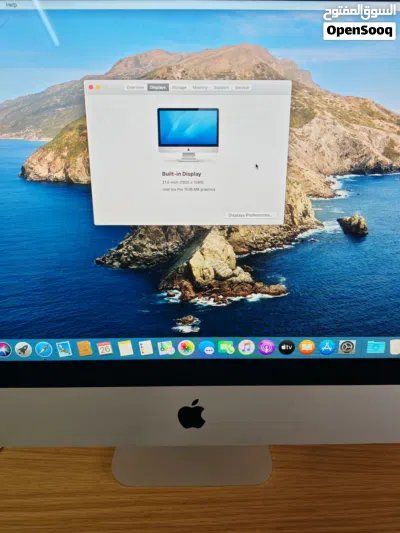Viewport: 400px width, 533px height.
Task: Open Siri from the dock
Action: [5, 349]
